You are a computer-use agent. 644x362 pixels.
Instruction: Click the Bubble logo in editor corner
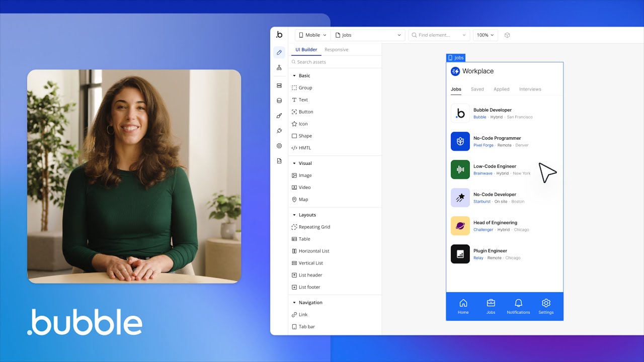(279, 35)
